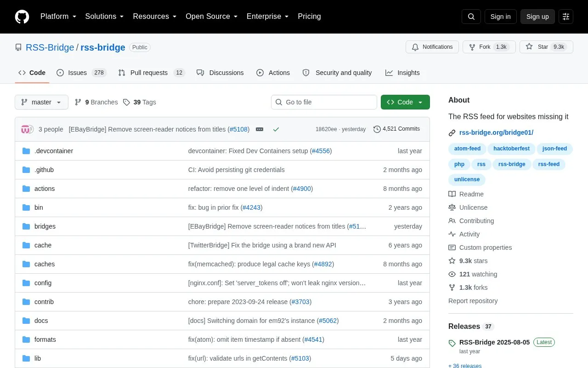The height and width of the screenshot is (368, 588).
Task: Open the Readme link in About
Action: coord(466,194)
